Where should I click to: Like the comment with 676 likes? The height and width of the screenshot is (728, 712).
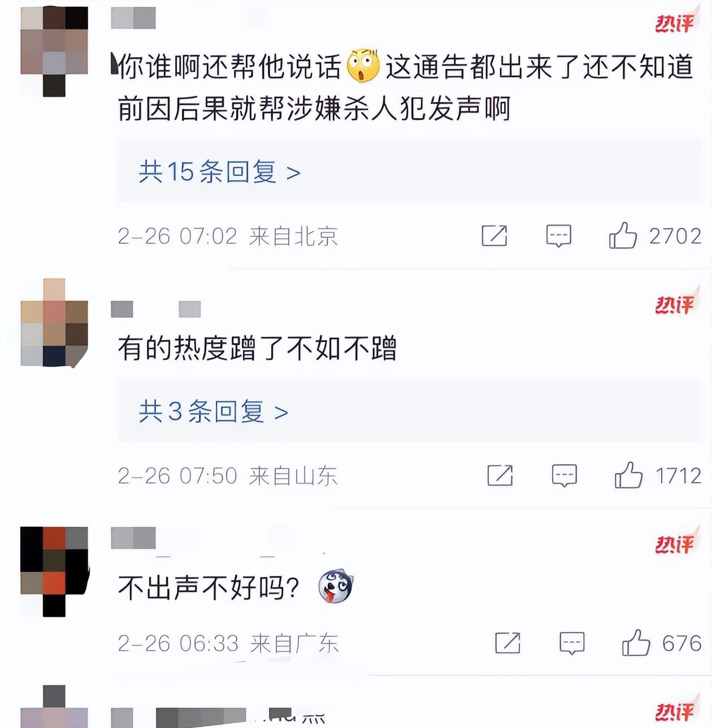636,643
